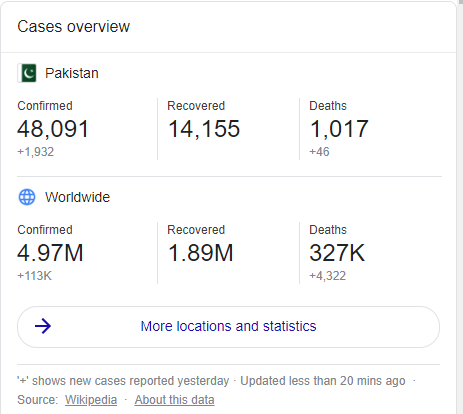Image resolution: width=463 pixels, height=414 pixels.
Task: Click the +4,322 worldwide new deaths
Action: pos(328,276)
